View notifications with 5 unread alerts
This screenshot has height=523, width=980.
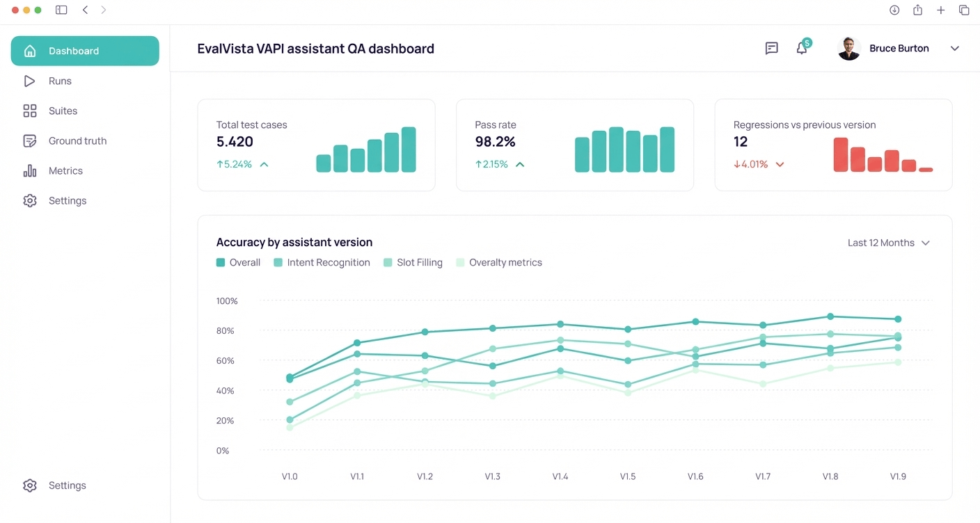pyautogui.click(x=802, y=48)
